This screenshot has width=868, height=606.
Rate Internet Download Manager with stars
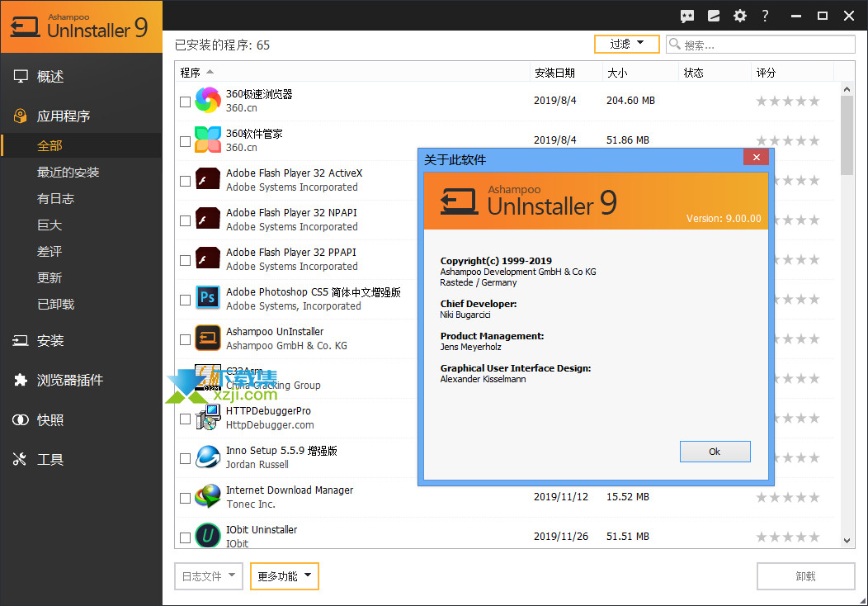click(788, 497)
